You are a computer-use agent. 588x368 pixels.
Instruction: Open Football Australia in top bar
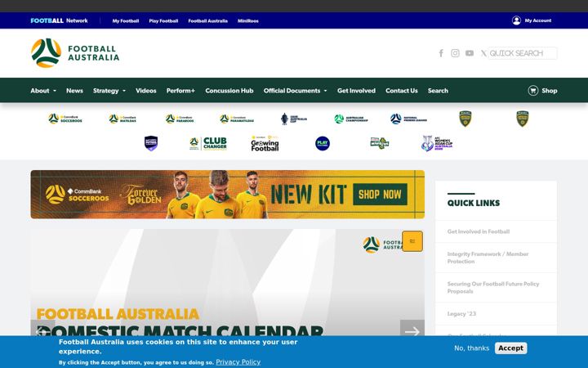207,21
